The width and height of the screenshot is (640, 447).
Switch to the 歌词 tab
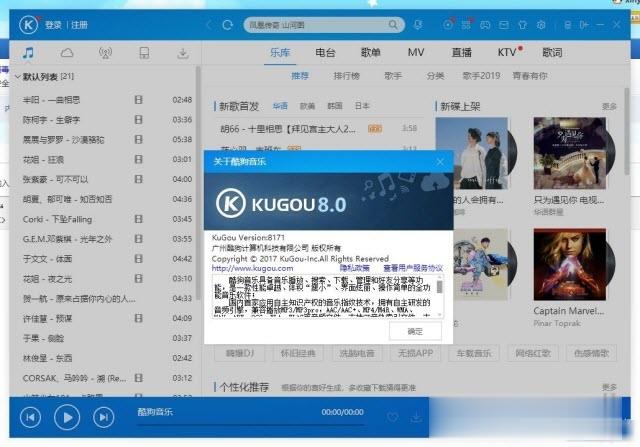552,53
